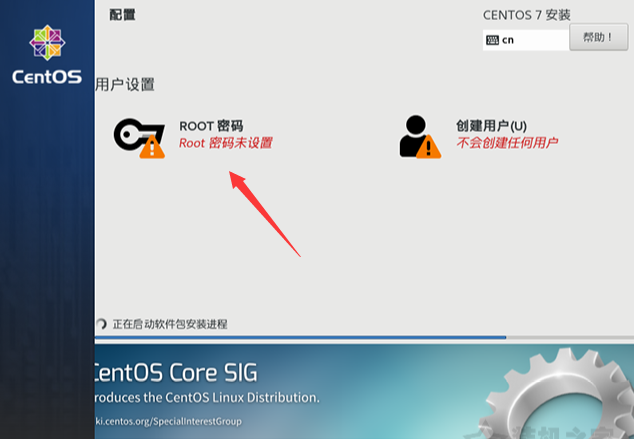Click the CentOS logo in sidebar
The height and width of the screenshot is (439, 634).
pyautogui.click(x=47, y=55)
